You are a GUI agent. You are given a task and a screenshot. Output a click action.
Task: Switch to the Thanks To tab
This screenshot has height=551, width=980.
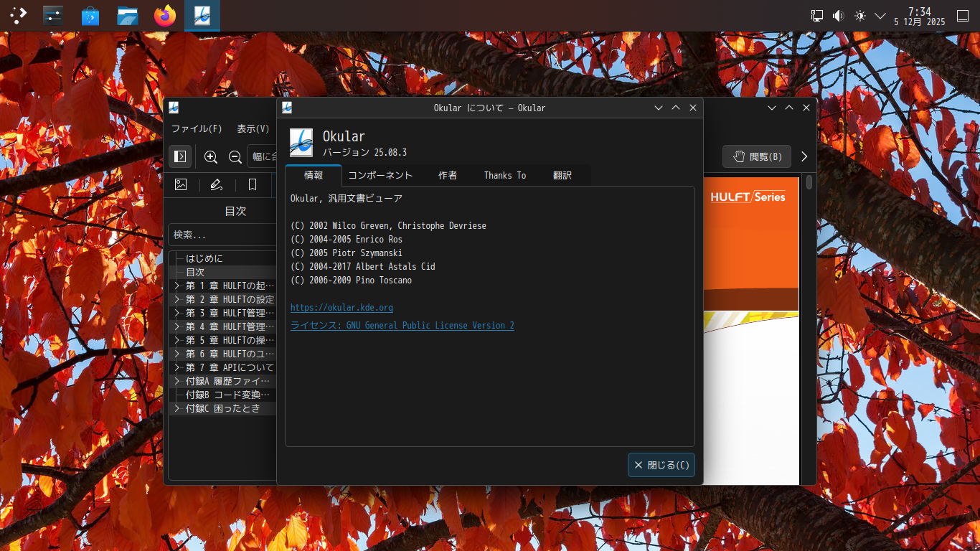504,175
